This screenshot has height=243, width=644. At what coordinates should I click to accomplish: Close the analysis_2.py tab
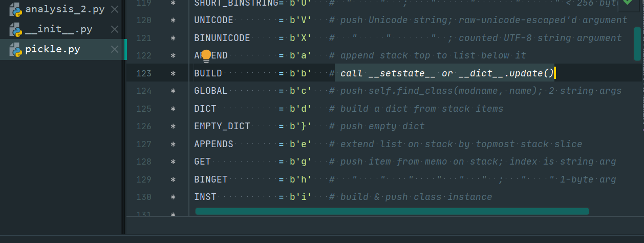(115, 9)
